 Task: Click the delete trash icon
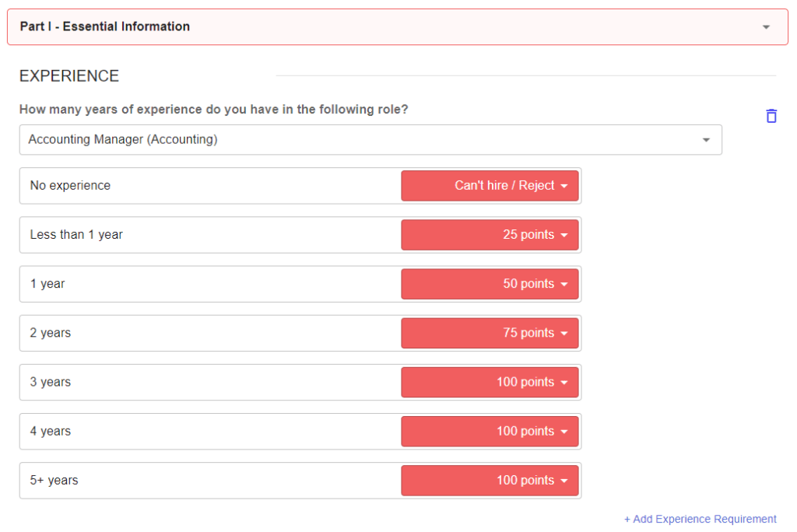771,115
